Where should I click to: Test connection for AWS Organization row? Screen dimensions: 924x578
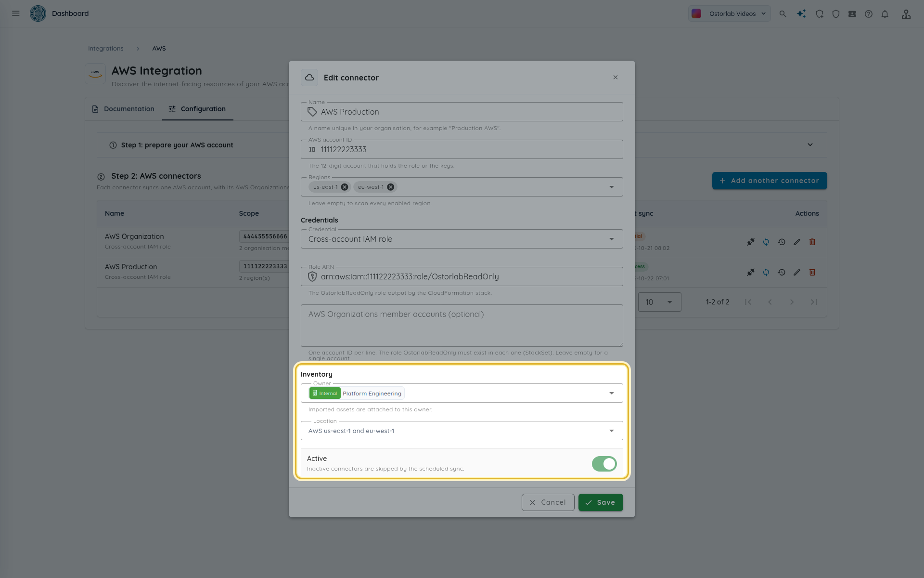click(x=751, y=242)
